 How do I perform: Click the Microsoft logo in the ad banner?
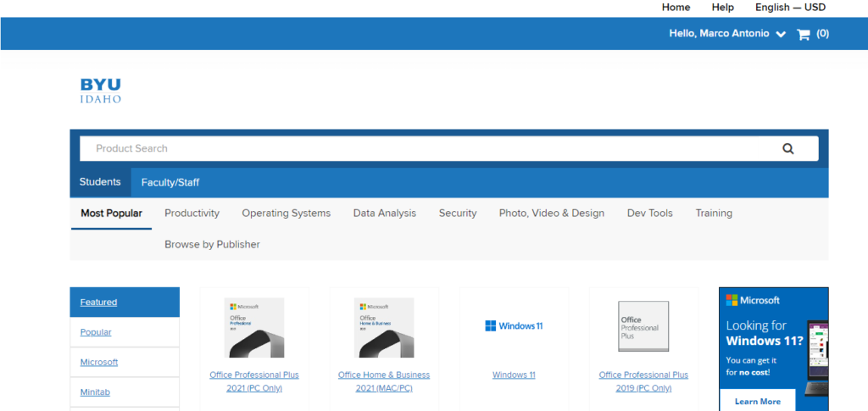click(754, 300)
